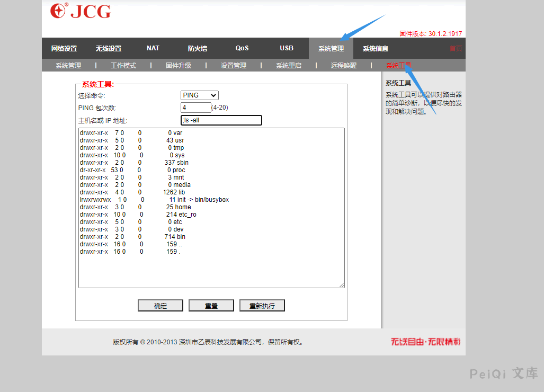544x392 pixels.
Task: Switch to the 无线设置 tab
Action: click(x=109, y=49)
